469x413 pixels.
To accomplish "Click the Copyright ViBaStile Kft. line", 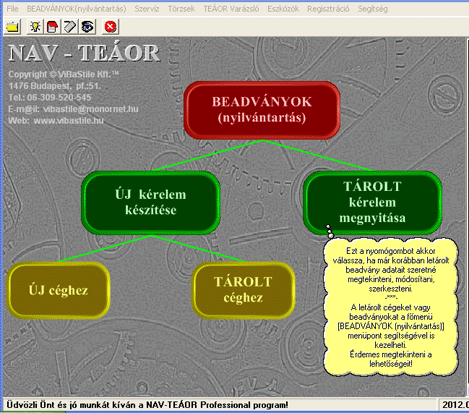I will 63,74.
